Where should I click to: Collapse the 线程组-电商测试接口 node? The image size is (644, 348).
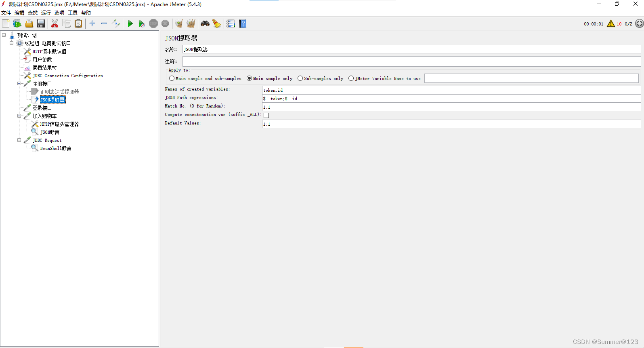coord(12,43)
